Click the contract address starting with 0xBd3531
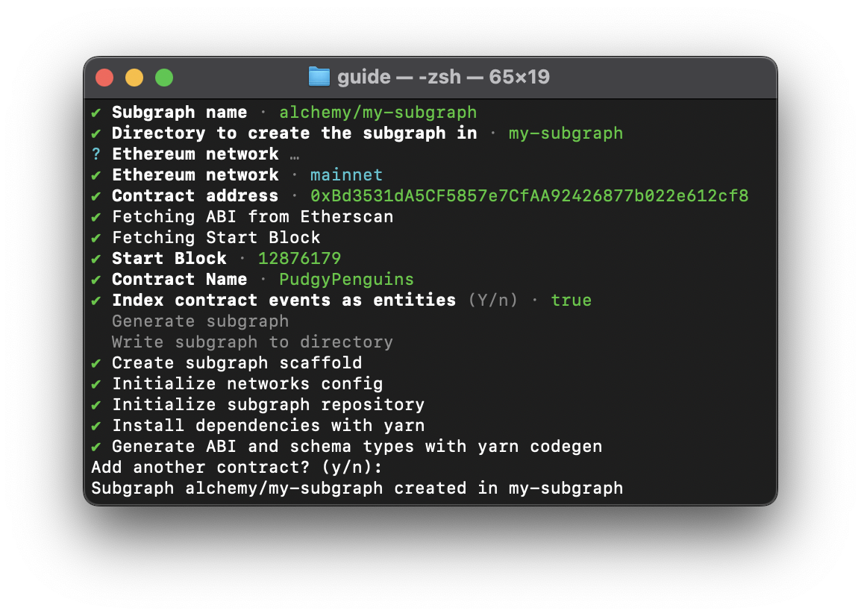The image size is (861, 616). 529,196
